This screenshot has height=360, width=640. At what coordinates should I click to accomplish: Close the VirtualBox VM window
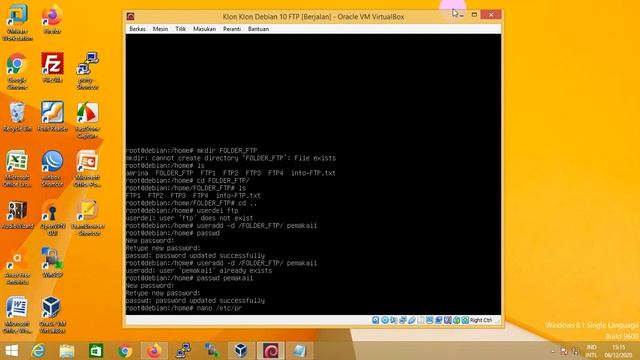pyautogui.click(x=491, y=15)
